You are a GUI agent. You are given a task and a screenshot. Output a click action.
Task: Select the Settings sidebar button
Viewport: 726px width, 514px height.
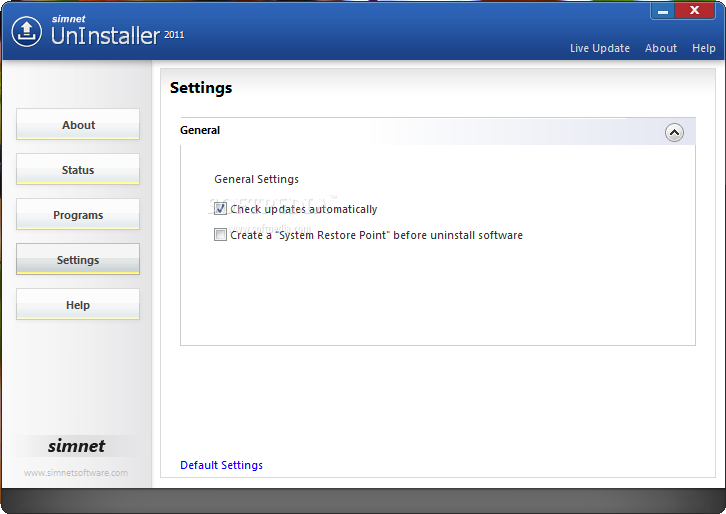coord(78,259)
